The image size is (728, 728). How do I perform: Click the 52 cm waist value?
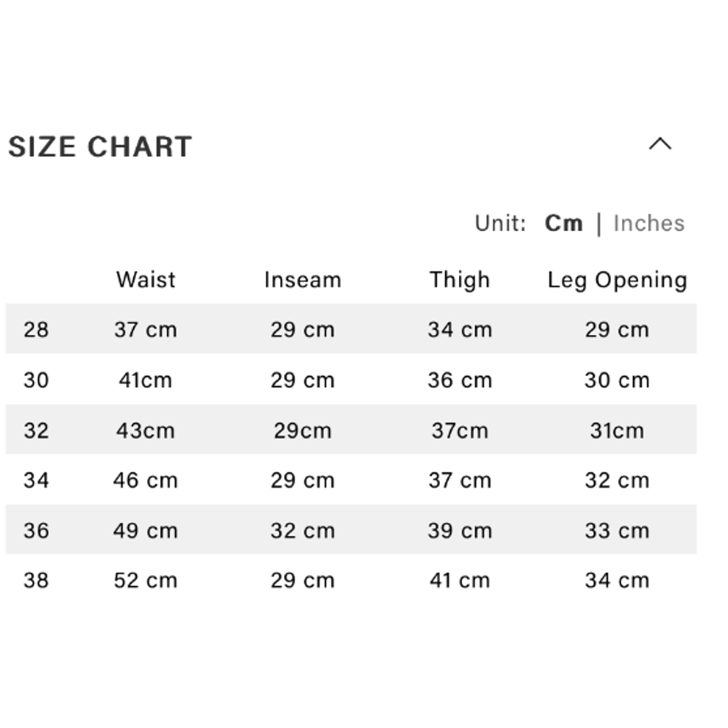tap(146, 580)
